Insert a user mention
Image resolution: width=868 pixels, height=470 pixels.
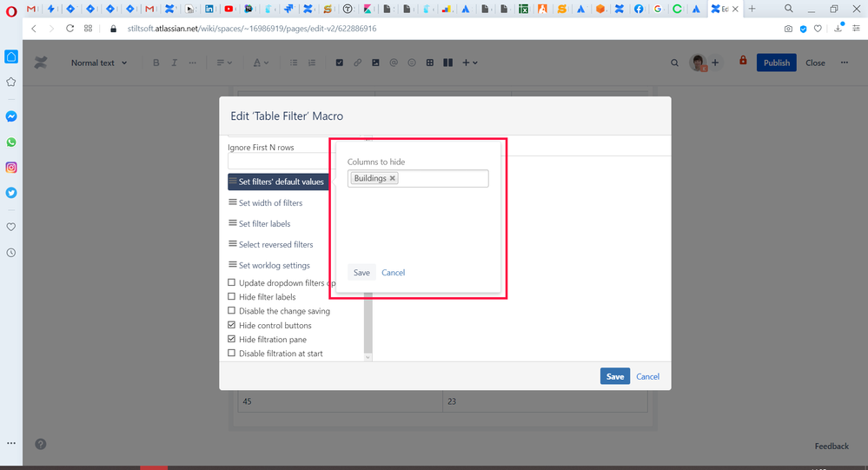(394, 63)
